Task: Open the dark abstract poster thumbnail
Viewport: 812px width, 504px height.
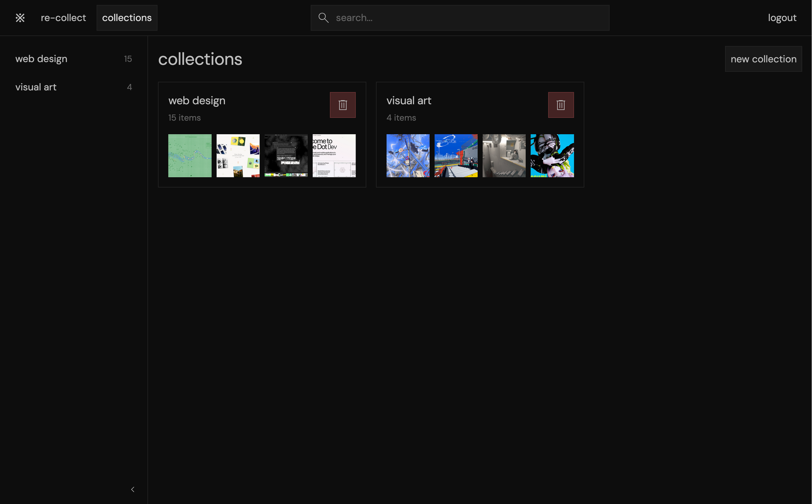Action: [x=286, y=155]
